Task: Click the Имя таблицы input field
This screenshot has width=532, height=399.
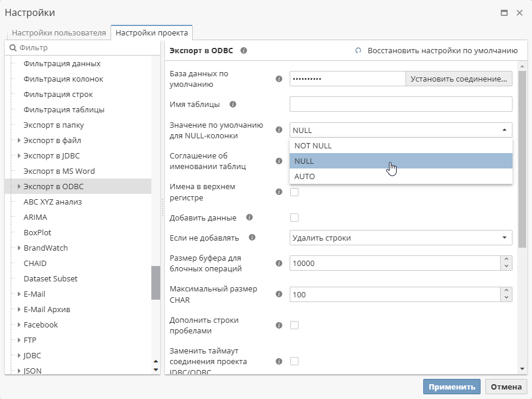Action: pyautogui.click(x=401, y=104)
